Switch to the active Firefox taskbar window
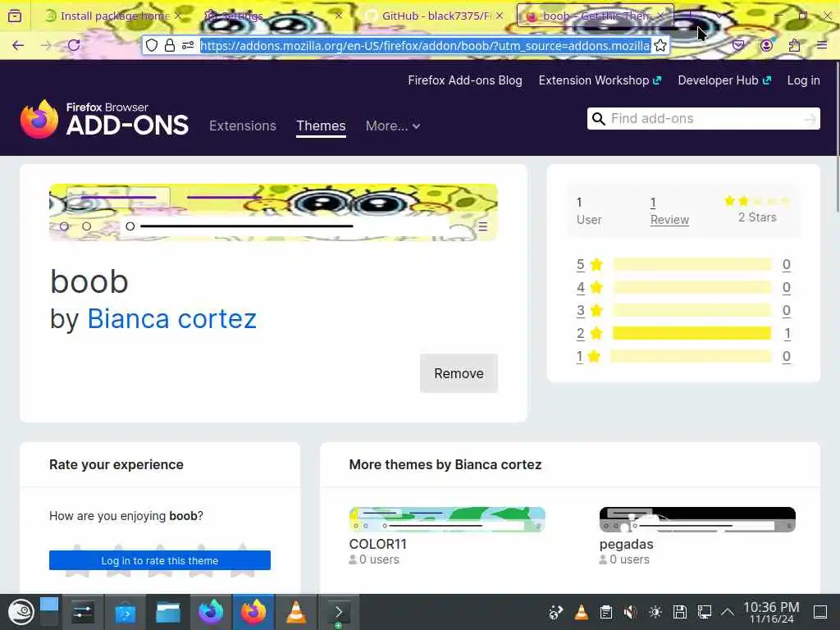The width and height of the screenshot is (840, 630). 253,612
